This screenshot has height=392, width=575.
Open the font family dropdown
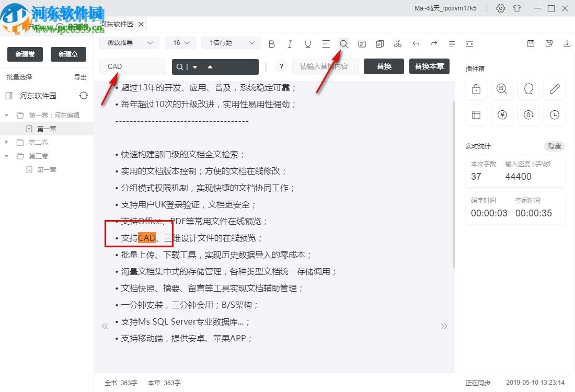[129, 42]
